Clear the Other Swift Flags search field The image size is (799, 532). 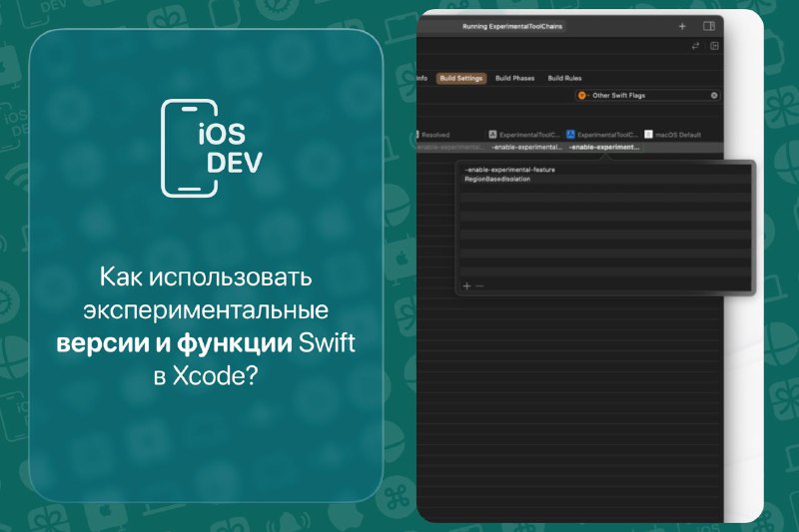[x=714, y=95]
